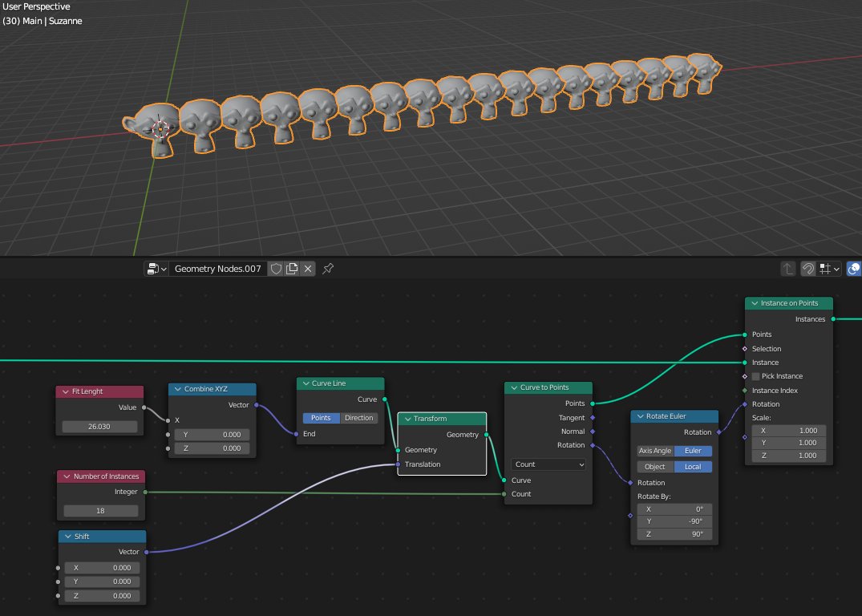Click the Shift node X value field
Viewport: 862px width, 616px height.
[102, 568]
